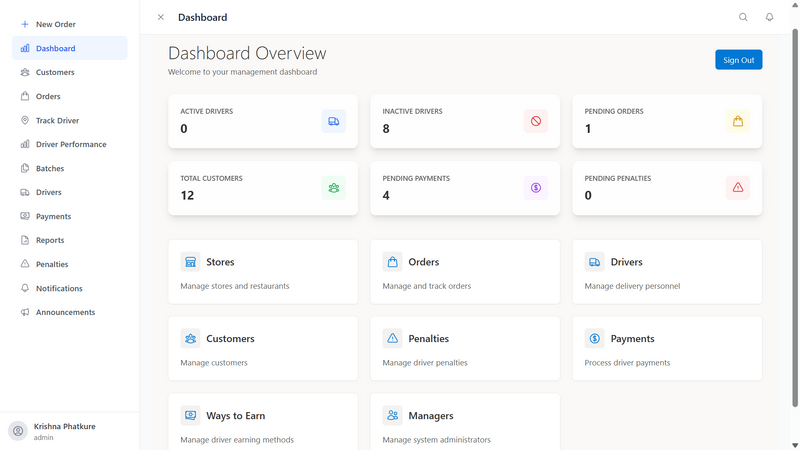This screenshot has width=800, height=450.
Task: Click the warning triangle in Pending Penalties card
Action: pos(737,187)
